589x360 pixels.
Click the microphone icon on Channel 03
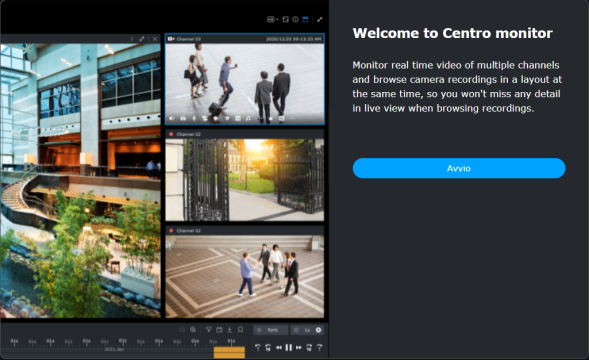coord(194,118)
